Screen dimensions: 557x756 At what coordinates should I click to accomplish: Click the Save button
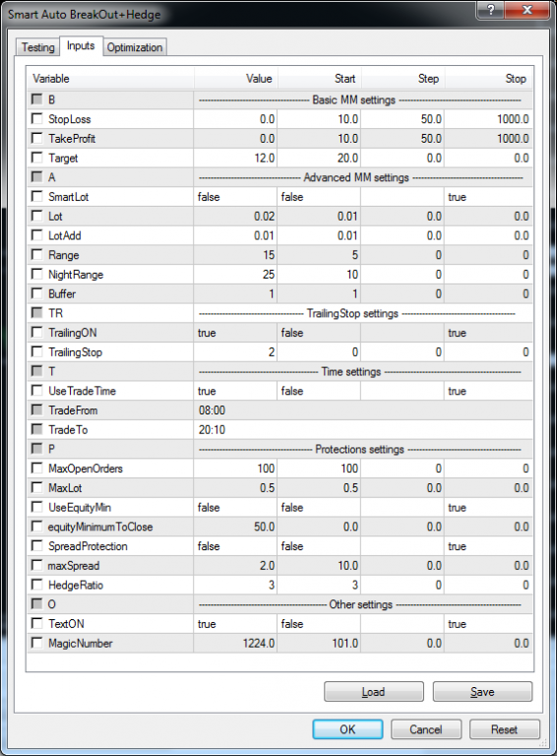pos(482,692)
